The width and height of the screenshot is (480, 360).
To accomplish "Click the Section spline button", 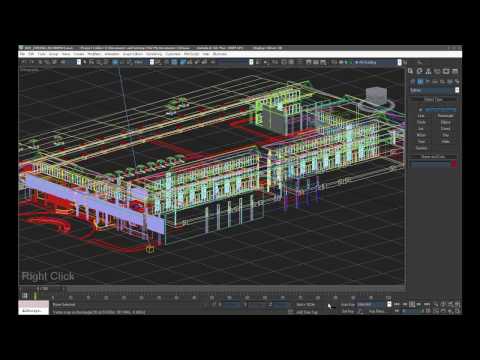I will [421, 148].
